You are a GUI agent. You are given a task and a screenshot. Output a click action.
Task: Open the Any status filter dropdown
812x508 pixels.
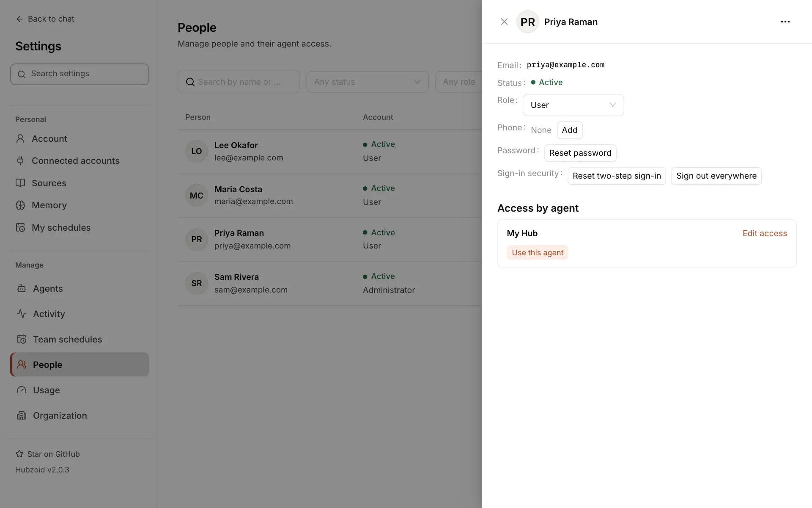point(368,82)
